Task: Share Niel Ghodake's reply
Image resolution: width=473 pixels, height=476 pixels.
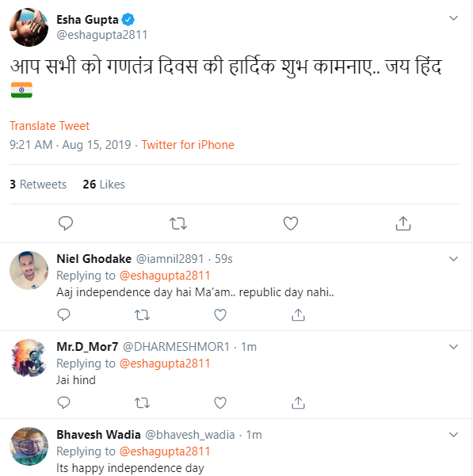Action: tap(298, 314)
